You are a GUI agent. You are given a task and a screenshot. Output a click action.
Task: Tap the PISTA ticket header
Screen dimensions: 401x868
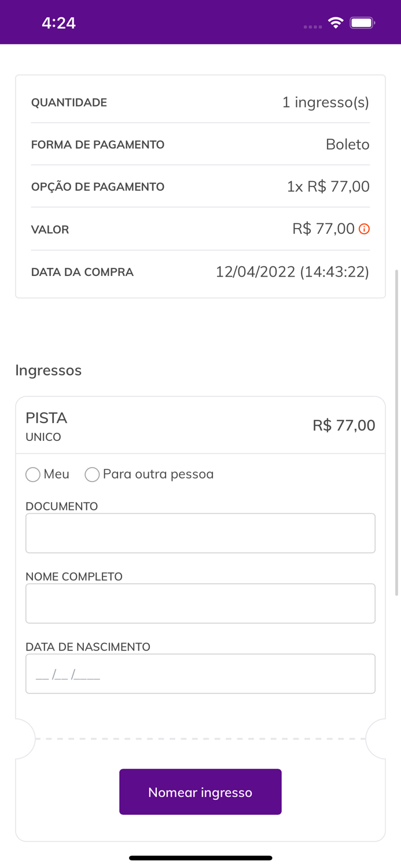(x=46, y=418)
